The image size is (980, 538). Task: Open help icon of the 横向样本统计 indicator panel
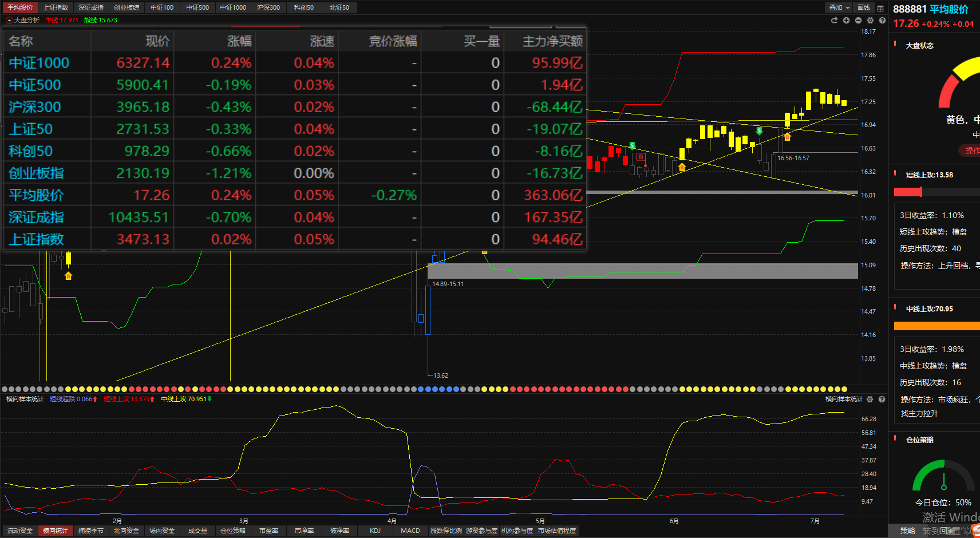[882, 399]
